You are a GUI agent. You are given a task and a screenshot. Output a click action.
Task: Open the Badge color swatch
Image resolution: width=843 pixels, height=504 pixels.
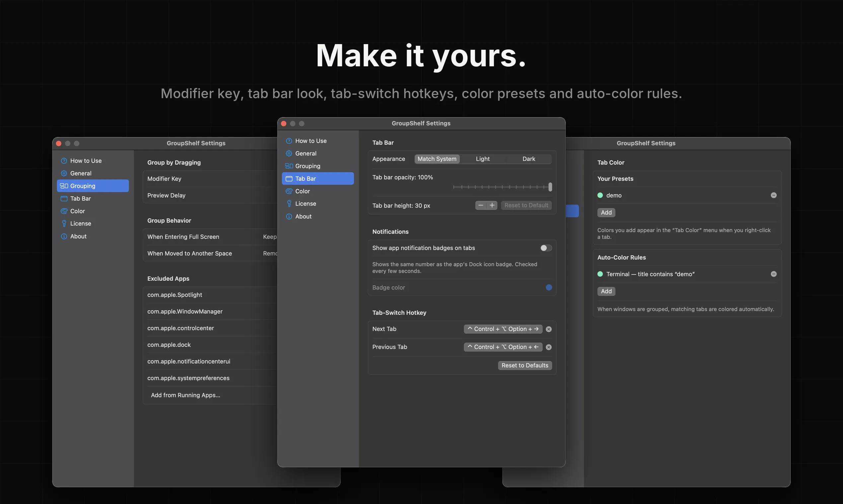tap(549, 288)
